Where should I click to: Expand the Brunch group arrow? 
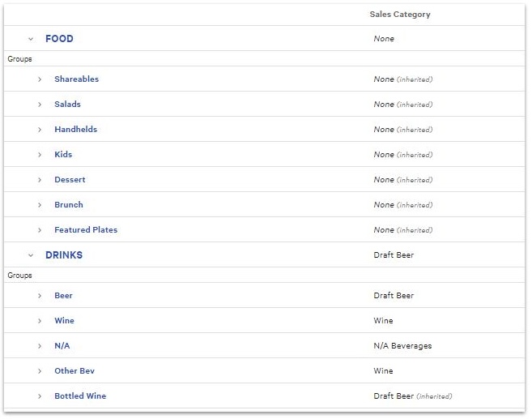click(40, 205)
